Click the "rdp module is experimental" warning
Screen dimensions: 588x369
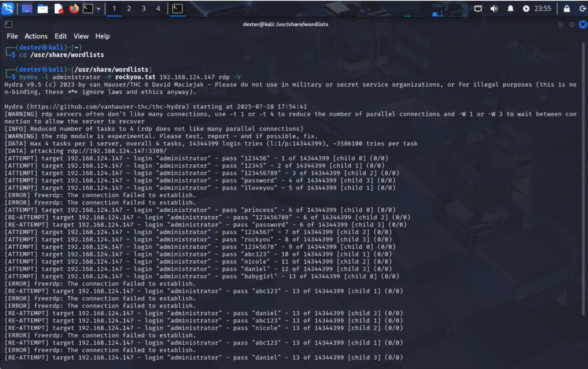pos(161,136)
